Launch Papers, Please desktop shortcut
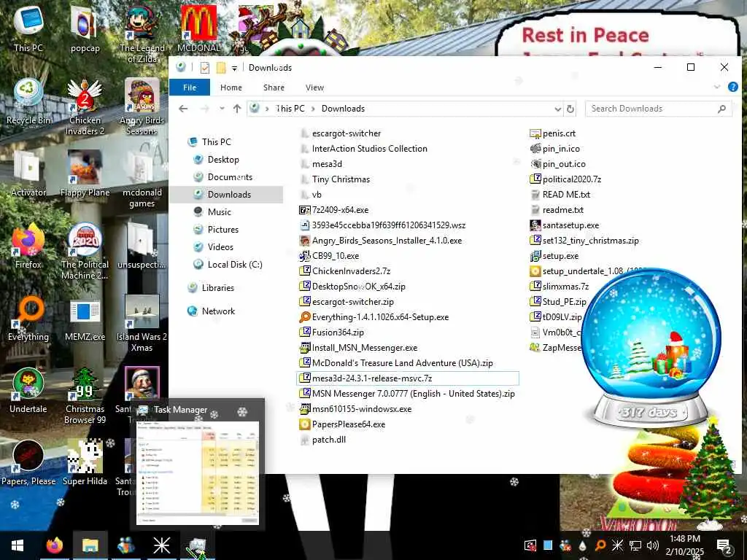Image resolution: width=747 pixels, height=560 pixels. point(28,463)
